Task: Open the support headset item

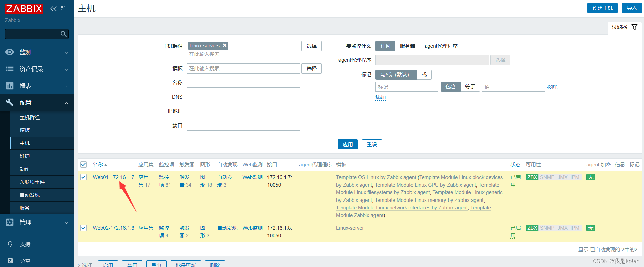Action: point(10,244)
